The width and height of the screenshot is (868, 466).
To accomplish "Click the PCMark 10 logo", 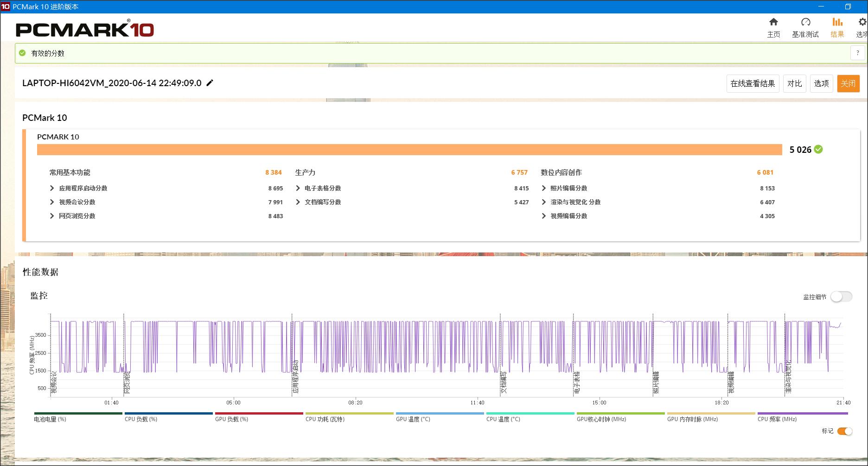I will (x=85, y=29).
